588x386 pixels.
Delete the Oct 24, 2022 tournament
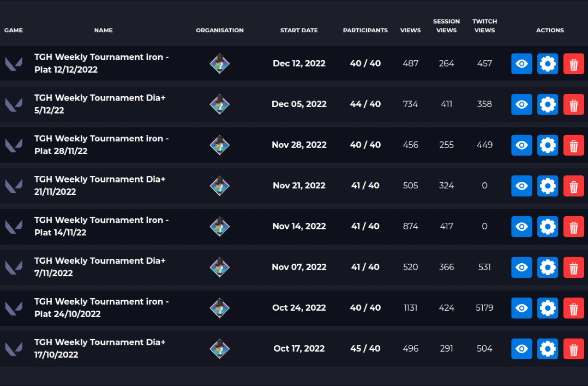(x=574, y=308)
